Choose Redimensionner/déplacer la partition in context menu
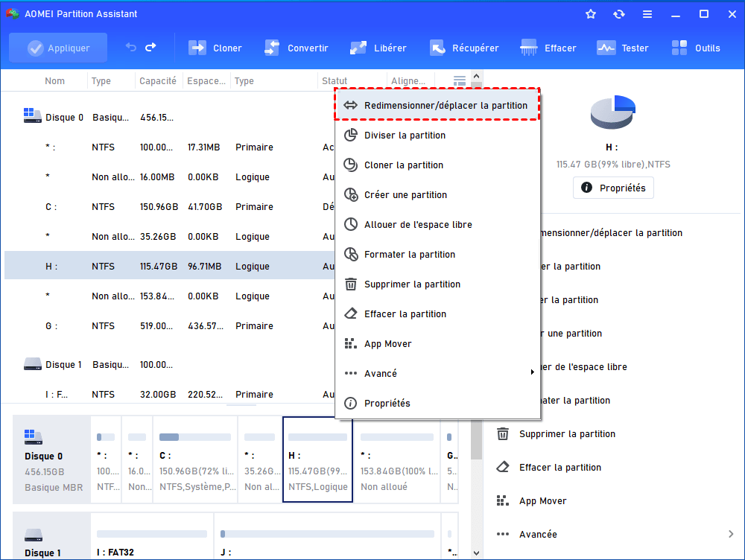745x560 pixels. tap(437, 105)
